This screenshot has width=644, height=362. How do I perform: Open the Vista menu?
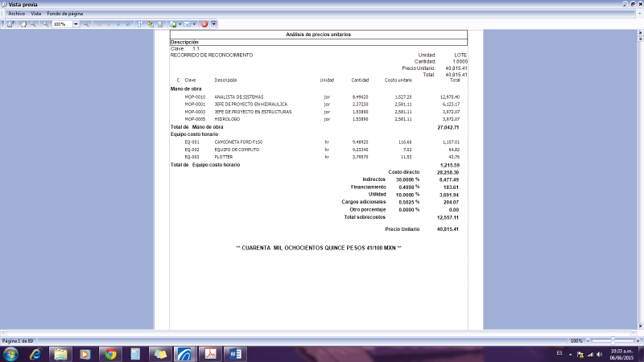click(x=35, y=14)
